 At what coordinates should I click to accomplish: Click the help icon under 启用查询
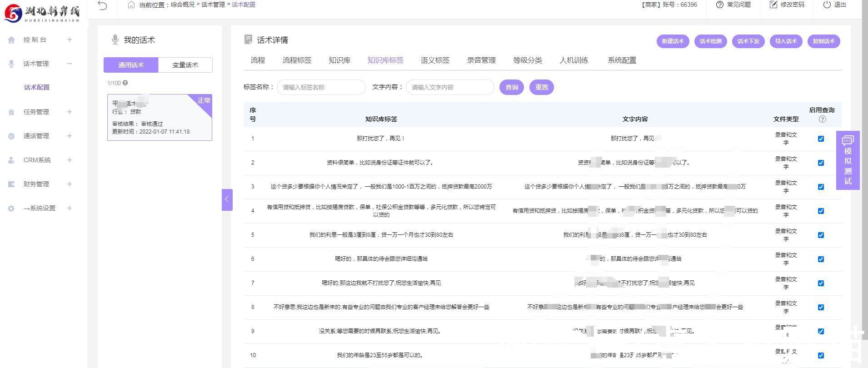tap(822, 119)
